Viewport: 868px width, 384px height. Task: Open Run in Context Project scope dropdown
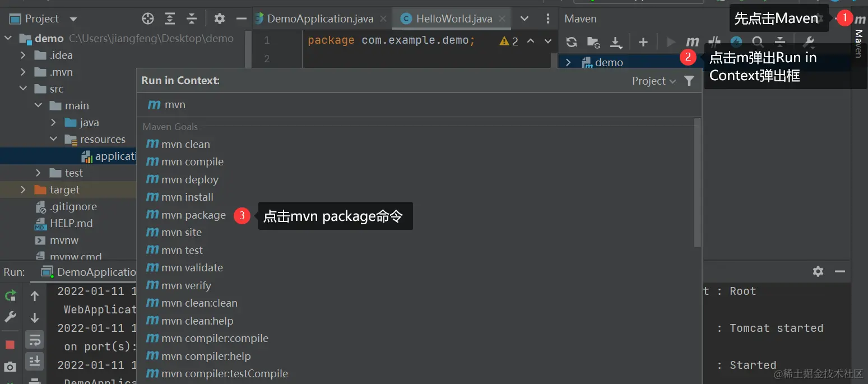click(x=654, y=81)
